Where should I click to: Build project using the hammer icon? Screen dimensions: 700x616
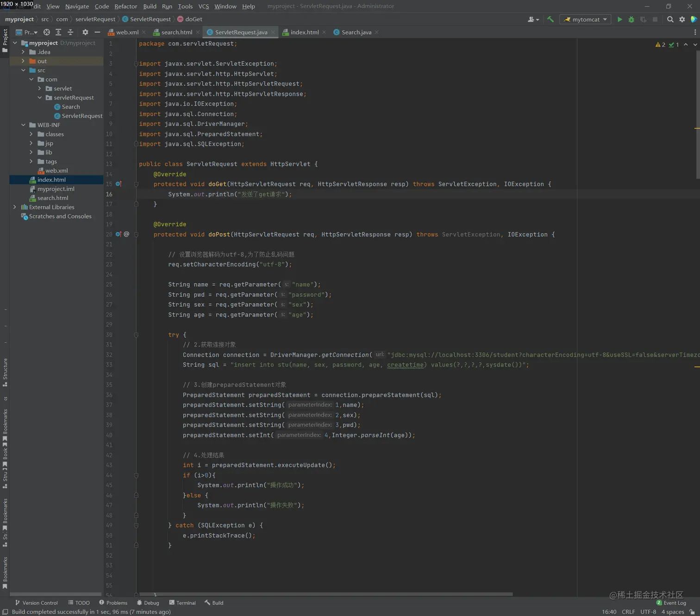click(550, 19)
